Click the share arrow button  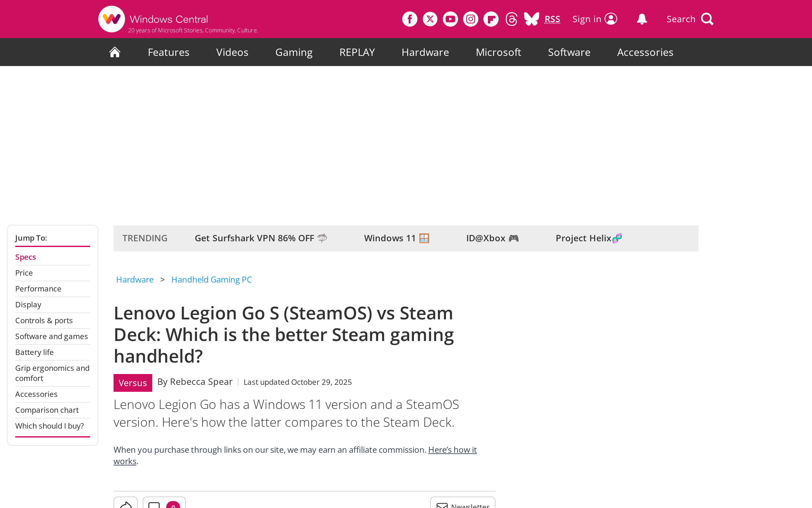pyautogui.click(x=126, y=503)
